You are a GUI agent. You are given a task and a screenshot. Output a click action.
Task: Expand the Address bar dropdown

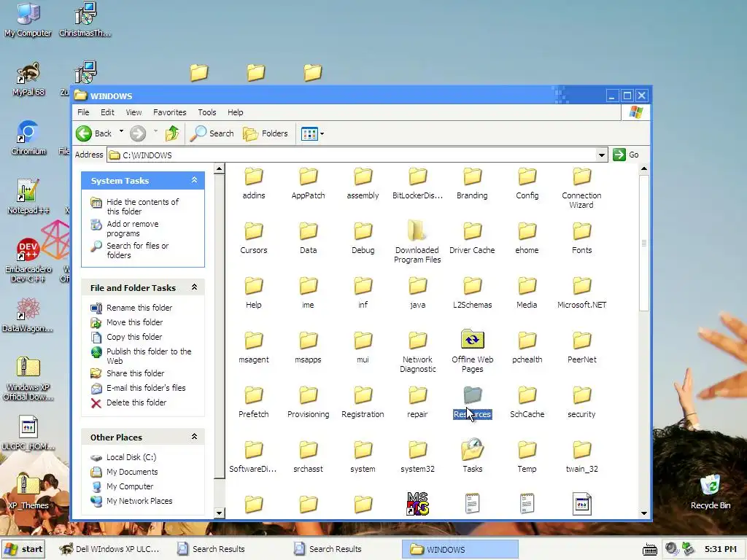click(601, 155)
